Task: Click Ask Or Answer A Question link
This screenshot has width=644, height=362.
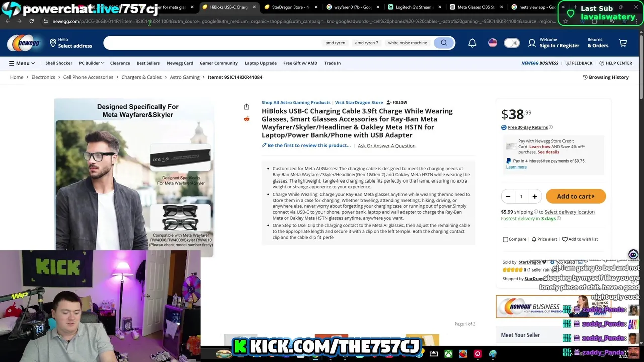Action: point(386,146)
